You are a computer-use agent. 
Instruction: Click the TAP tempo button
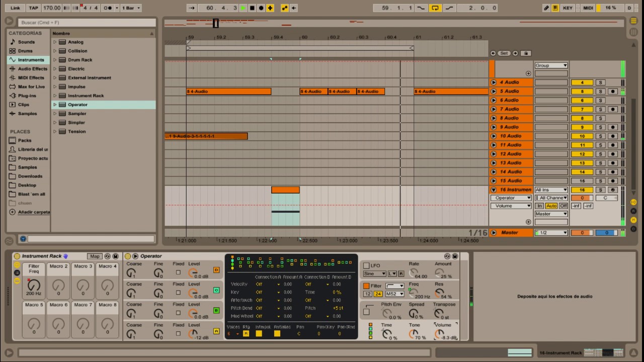33,8
